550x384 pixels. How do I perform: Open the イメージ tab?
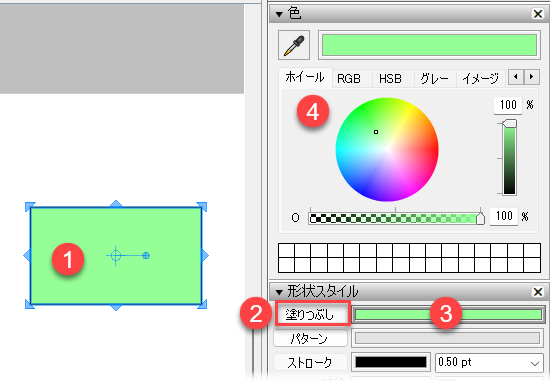click(480, 79)
